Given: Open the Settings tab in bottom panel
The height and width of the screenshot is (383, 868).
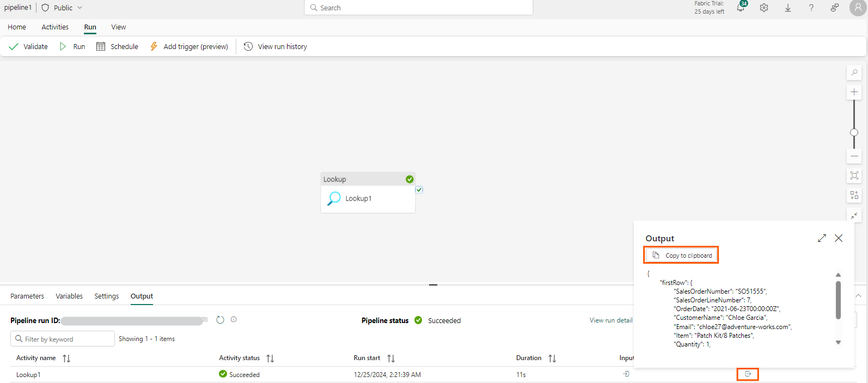Looking at the screenshot, I should click(x=107, y=296).
